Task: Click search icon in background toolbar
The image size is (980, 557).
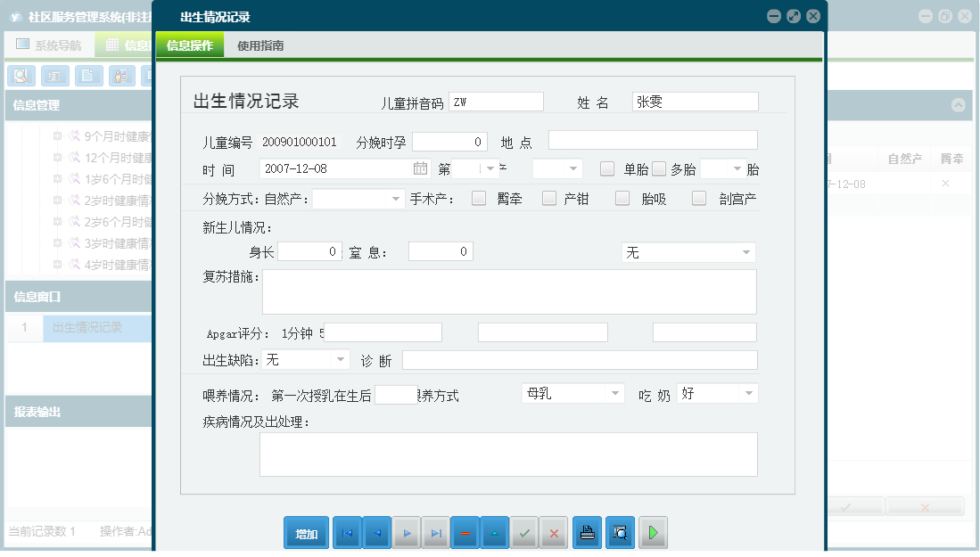Action: pos(21,76)
